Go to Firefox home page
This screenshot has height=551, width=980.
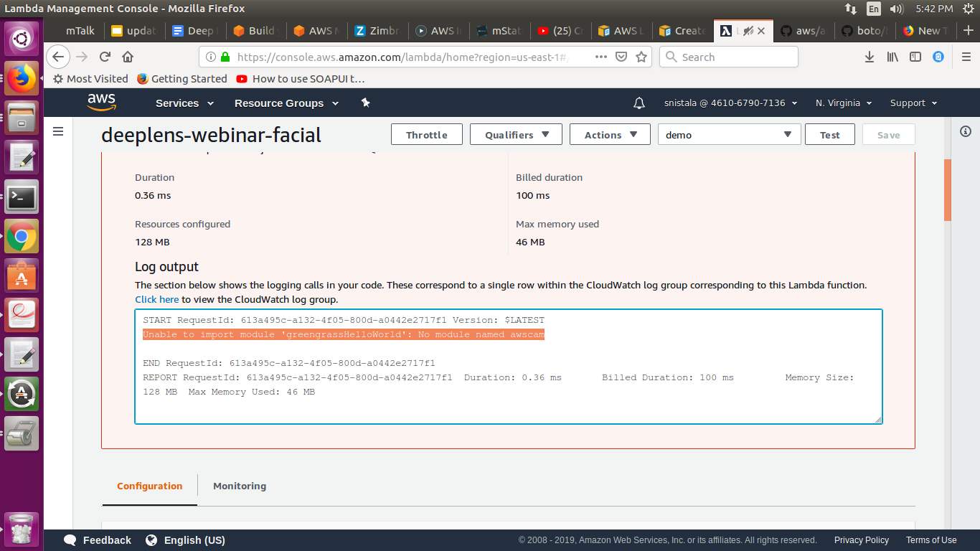(128, 57)
